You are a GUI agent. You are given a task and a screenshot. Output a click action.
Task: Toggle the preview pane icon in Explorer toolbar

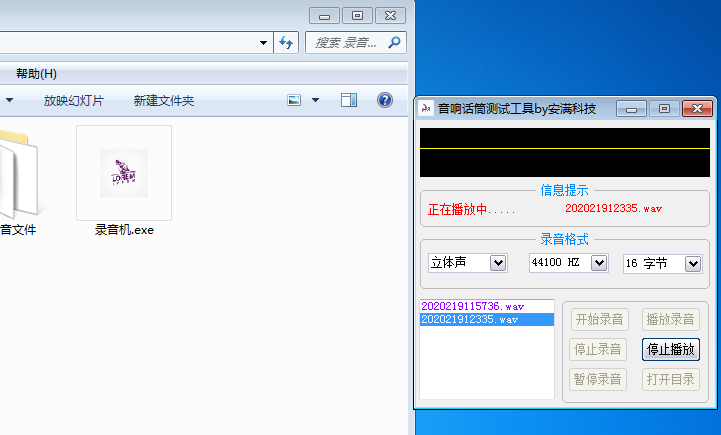[349, 100]
